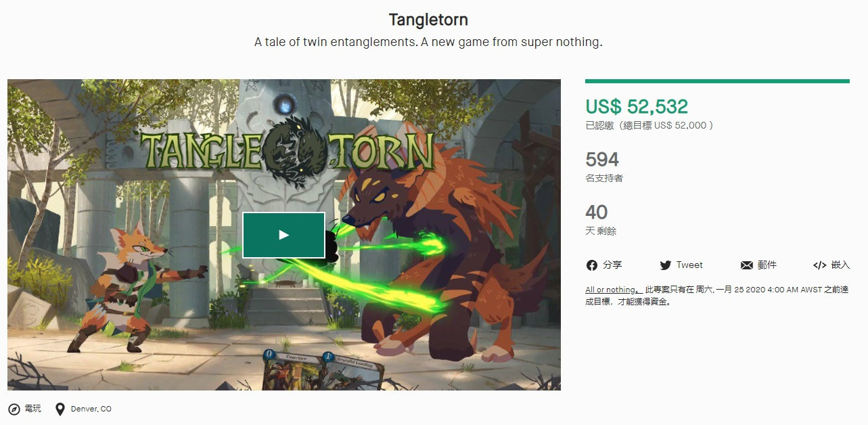Play the Tangletorn campaign video
The width and height of the screenshot is (868, 425).
[x=283, y=235]
